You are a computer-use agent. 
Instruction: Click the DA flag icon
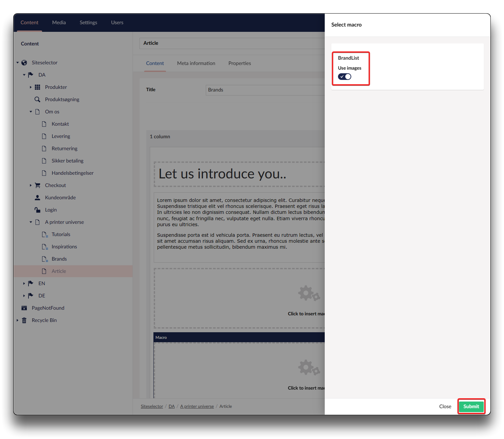click(31, 75)
